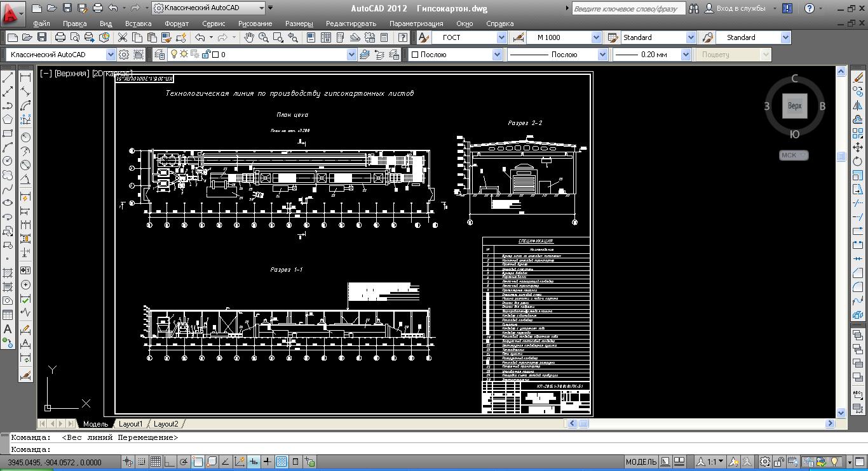Click the Undo arrow in standard toolbar
This screenshot has height=471, width=868.
point(200,37)
